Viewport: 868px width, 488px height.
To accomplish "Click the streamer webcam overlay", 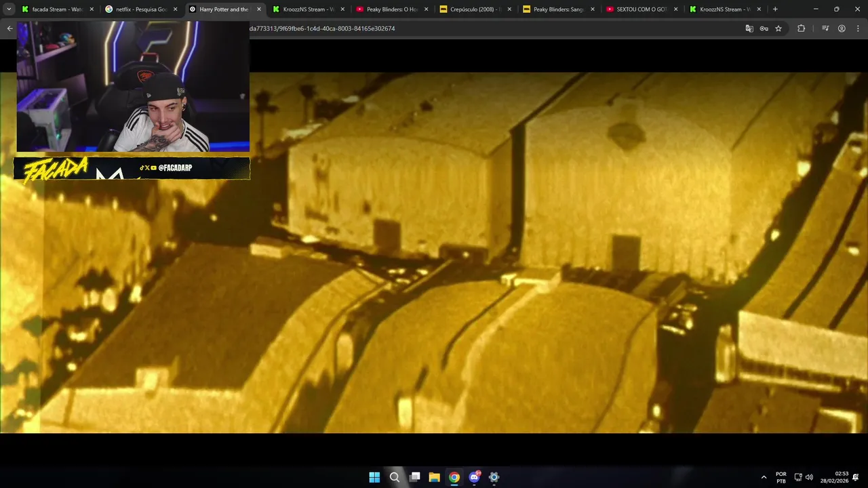I will click(133, 86).
